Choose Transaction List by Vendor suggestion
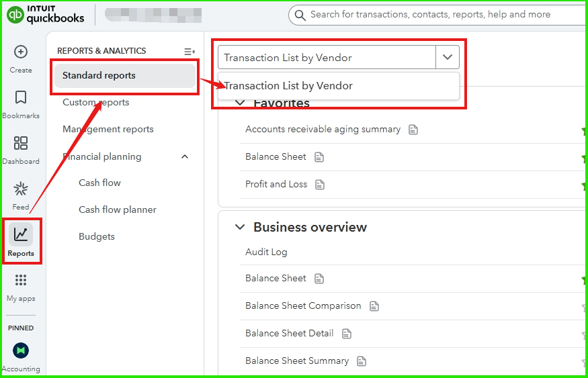 coord(288,86)
